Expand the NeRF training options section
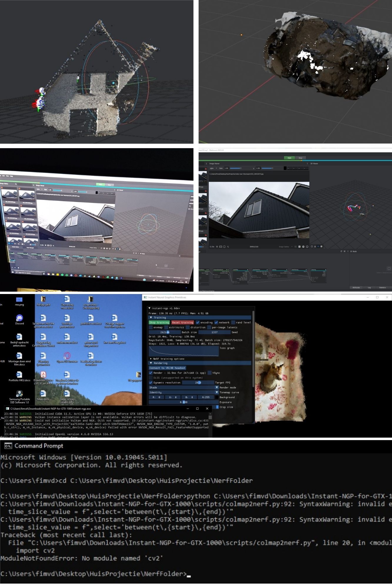Viewport: 392px width, 588px height. click(x=151, y=359)
